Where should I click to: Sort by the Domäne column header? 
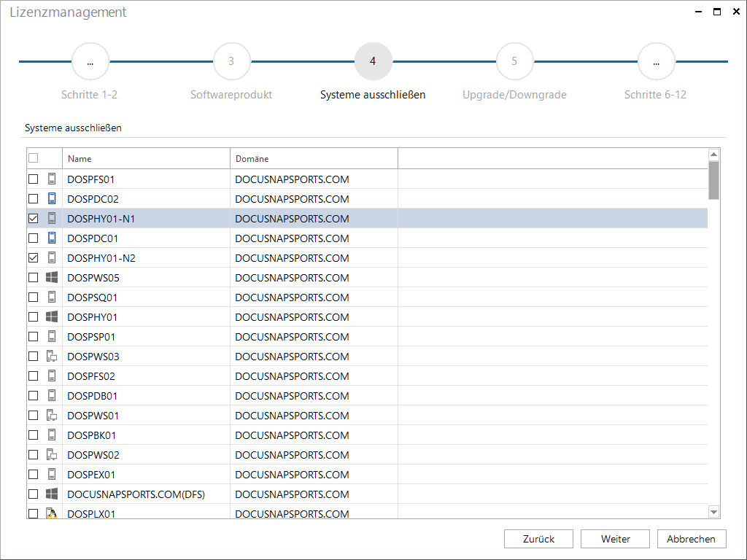pyautogui.click(x=314, y=158)
